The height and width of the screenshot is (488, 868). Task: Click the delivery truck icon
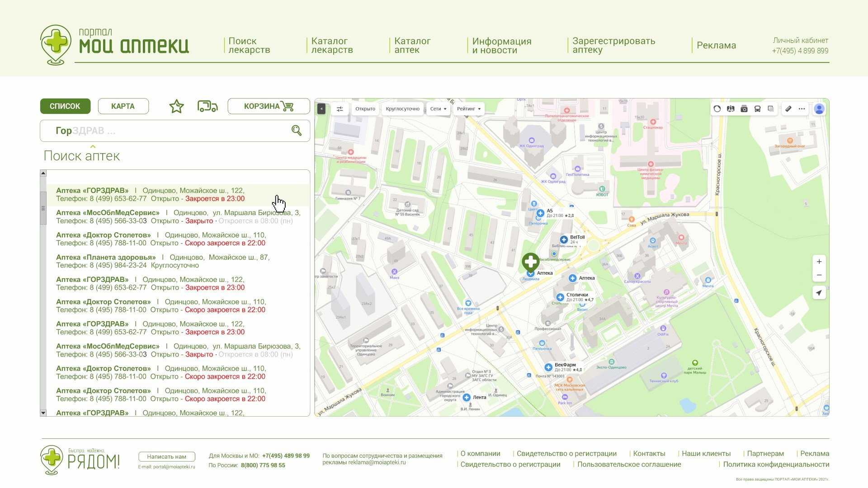(208, 106)
